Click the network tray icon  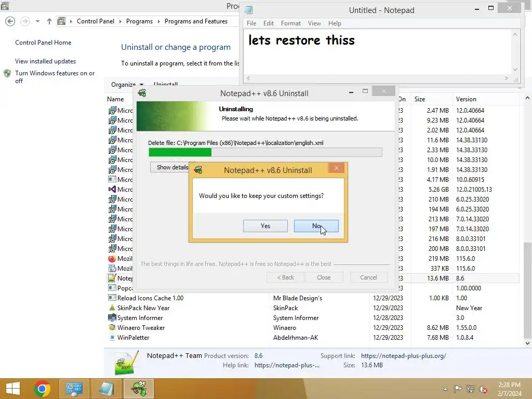click(470, 389)
